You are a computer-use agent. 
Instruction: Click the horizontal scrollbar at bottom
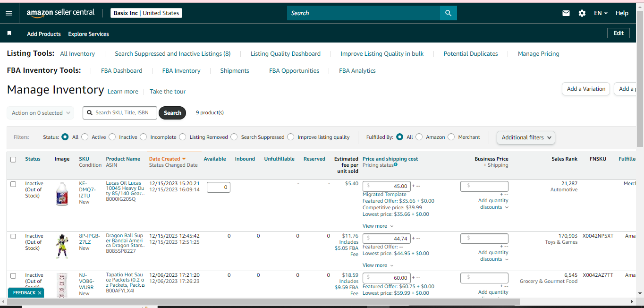pos(263,301)
